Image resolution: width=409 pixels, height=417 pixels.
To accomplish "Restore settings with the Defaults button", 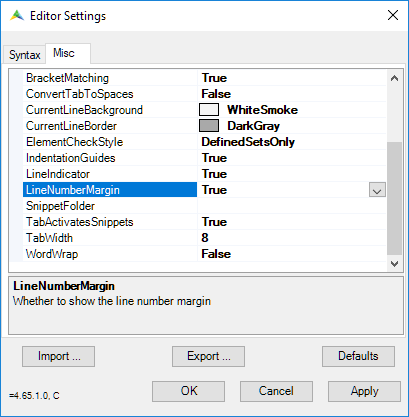I will tap(358, 356).
